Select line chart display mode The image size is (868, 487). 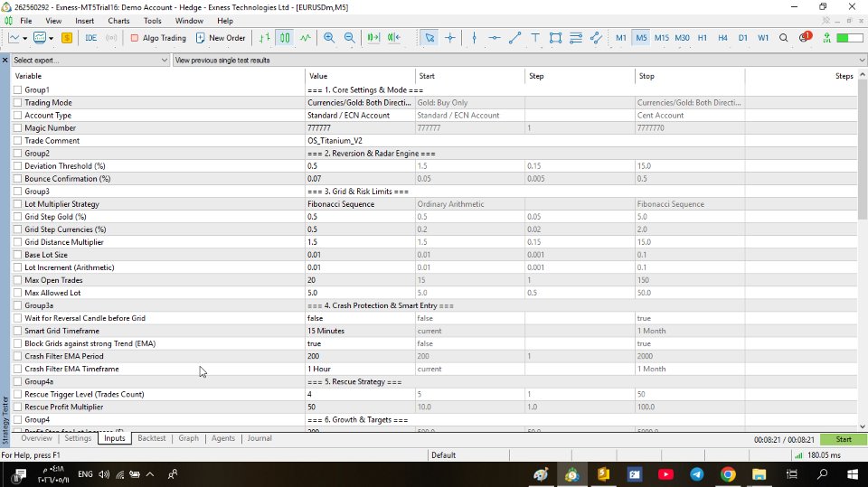pos(306,38)
